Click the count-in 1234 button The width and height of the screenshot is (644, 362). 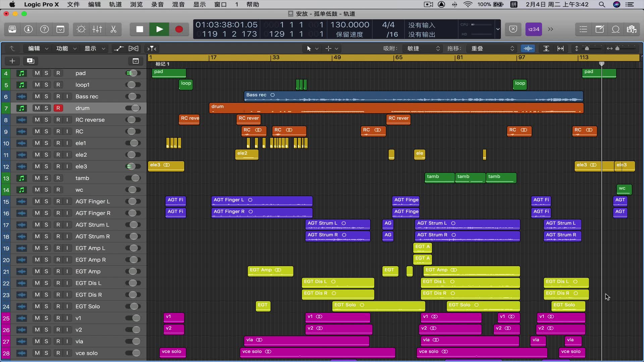tap(533, 29)
